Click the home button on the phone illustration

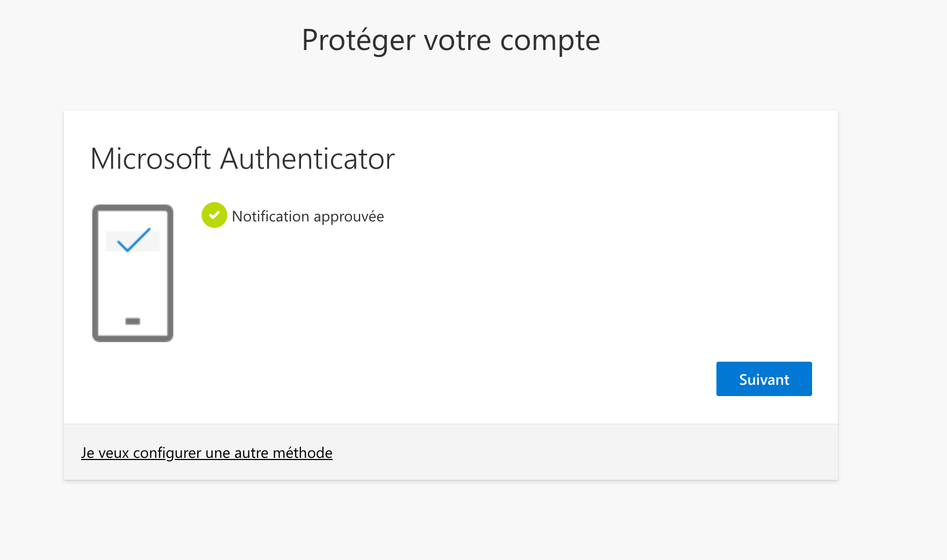(x=133, y=321)
